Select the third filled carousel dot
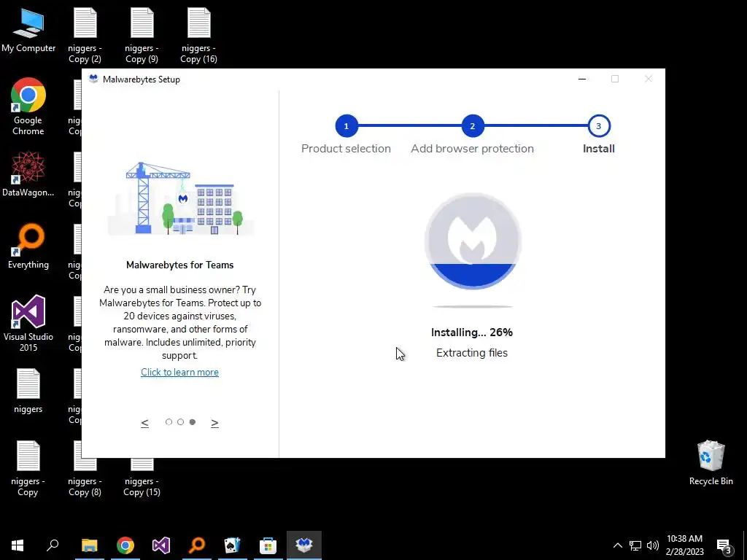This screenshot has width=747, height=560. [x=193, y=422]
